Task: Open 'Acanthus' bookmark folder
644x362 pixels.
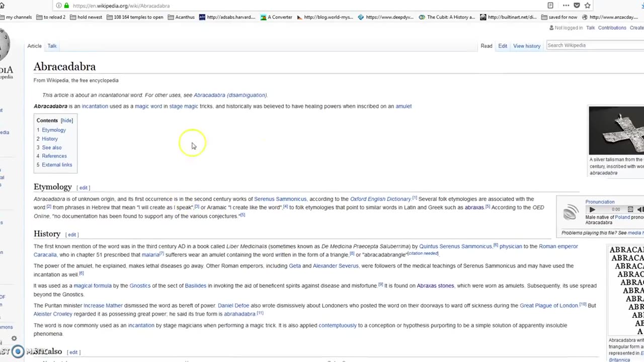Action: coord(181,17)
